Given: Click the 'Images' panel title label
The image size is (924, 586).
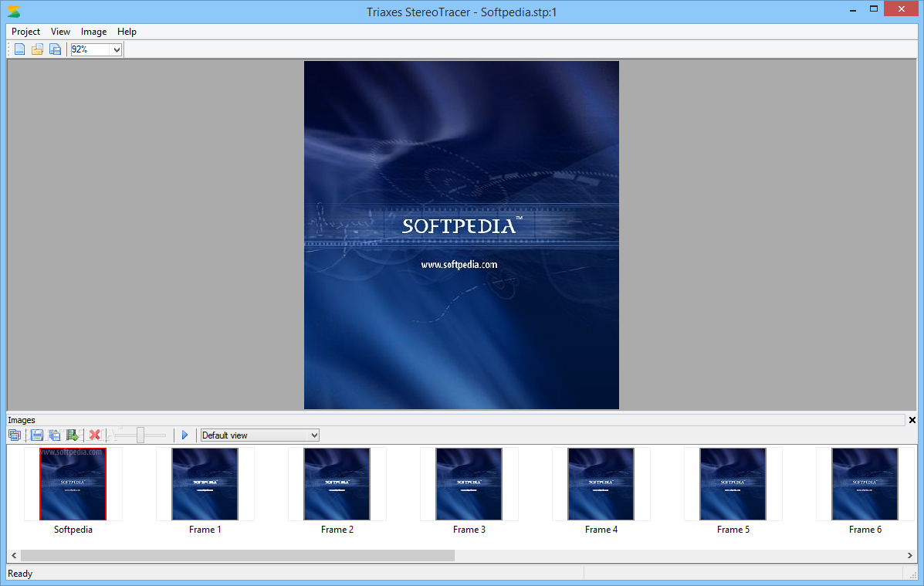Looking at the screenshot, I should point(21,420).
